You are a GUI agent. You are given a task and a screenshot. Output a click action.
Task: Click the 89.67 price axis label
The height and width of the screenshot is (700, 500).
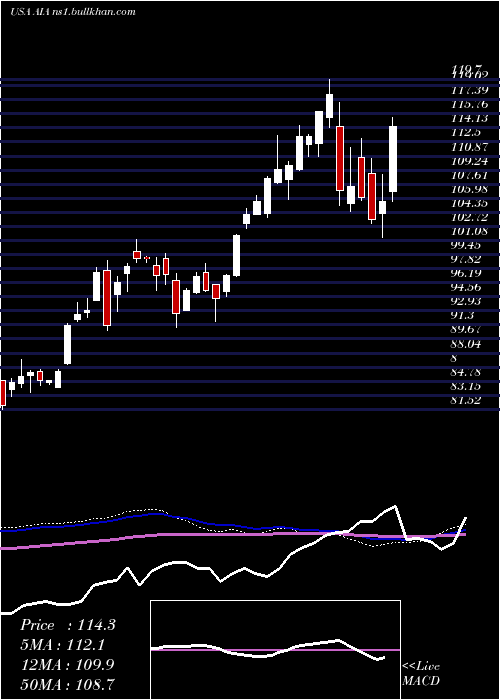coord(466,331)
